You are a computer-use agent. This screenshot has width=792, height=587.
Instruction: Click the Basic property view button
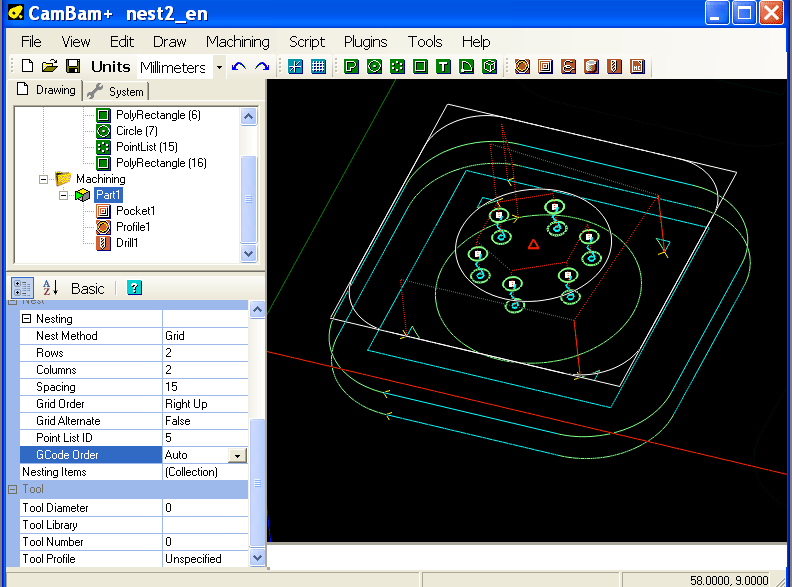click(x=87, y=288)
